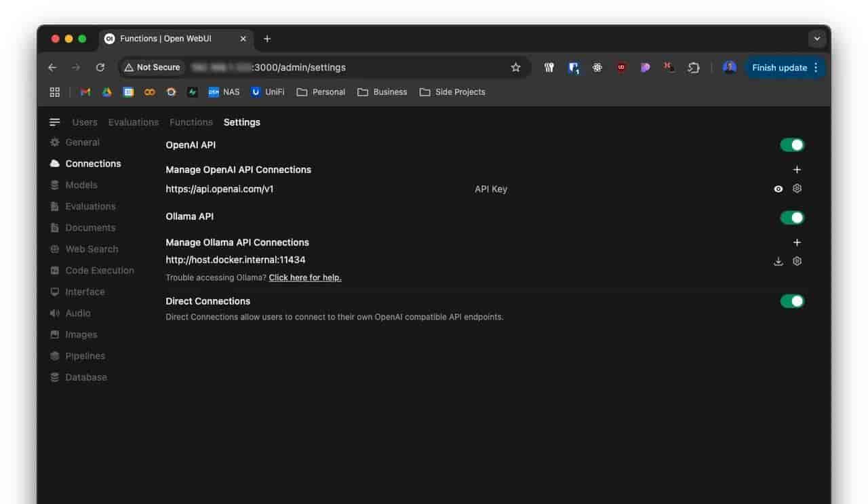Disable the OpenAI API toggle
The height and width of the screenshot is (504, 868).
click(792, 144)
